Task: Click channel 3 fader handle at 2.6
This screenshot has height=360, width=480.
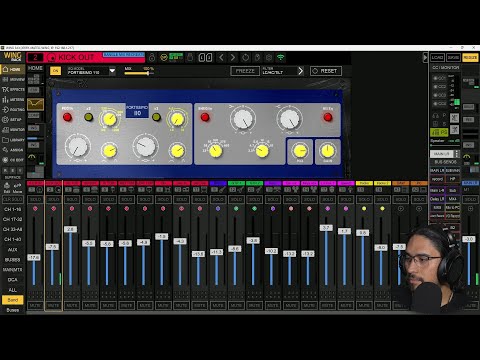Action: click(x=70, y=229)
